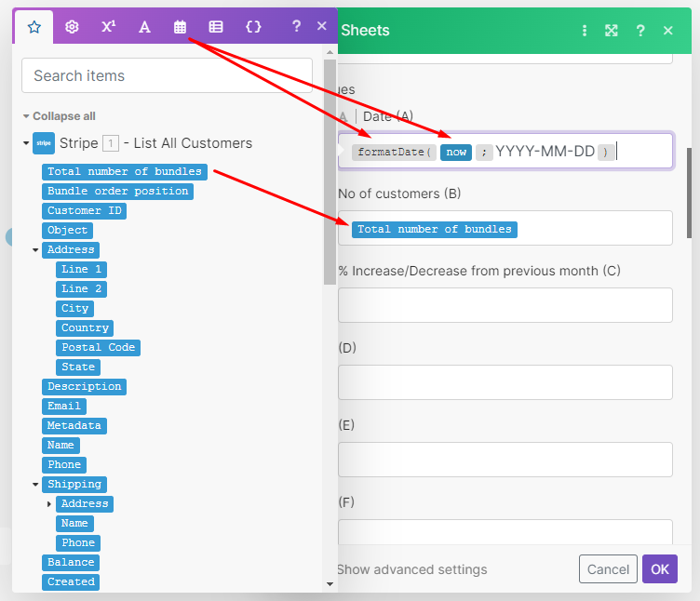Select the Phone item under Shipping
The width and height of the screenshot is (700, 601).
tap(78, 543)
